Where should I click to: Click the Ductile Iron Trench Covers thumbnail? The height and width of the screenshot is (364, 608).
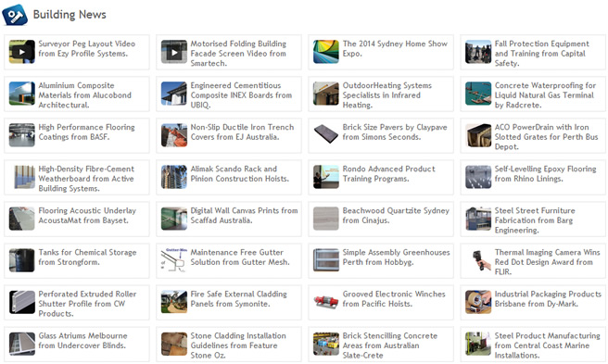(174, 135)
